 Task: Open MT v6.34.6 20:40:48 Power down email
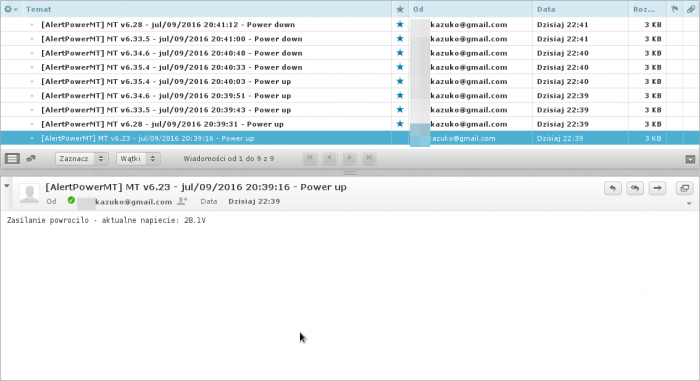171,53
